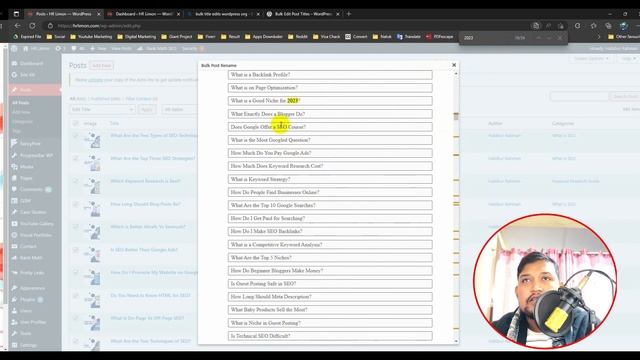This screenshot has height=360, width=640.
Task: Toggle checkbox for 'How Long Should Blog Posts Be?' post
Action: pos(75,204)
